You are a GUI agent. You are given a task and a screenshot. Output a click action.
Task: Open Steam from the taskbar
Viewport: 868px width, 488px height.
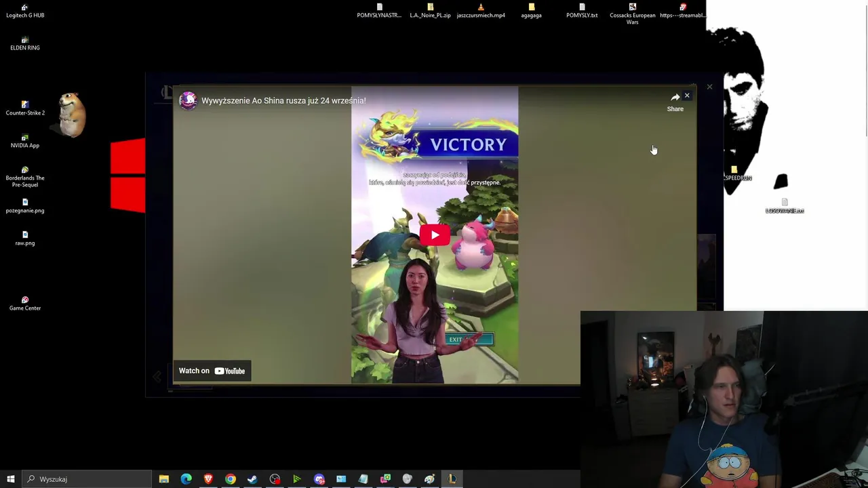pyautogui.click(x=252, y=479)
